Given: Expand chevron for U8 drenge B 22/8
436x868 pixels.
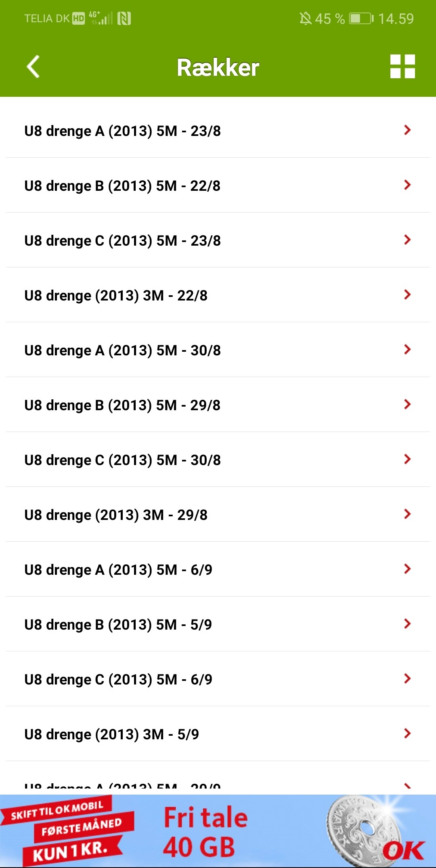Looking at the screenshot, I should tap(407, 185).
